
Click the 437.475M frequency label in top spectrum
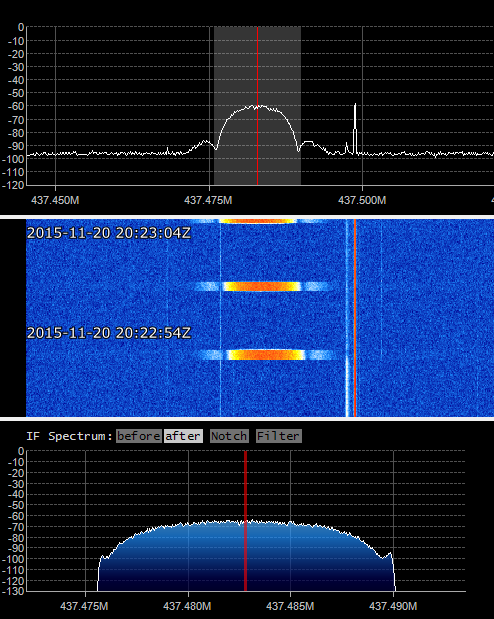click(x=208, y=200)
